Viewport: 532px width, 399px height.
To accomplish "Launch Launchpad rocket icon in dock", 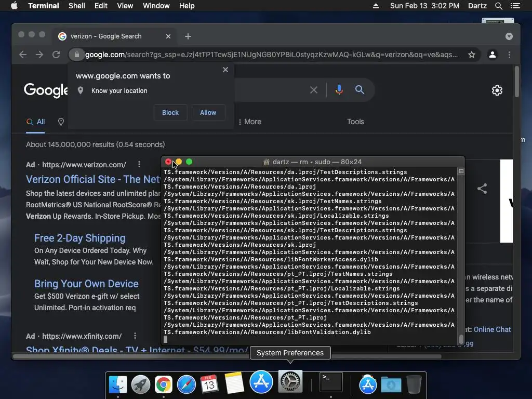I will coord(140,384).
